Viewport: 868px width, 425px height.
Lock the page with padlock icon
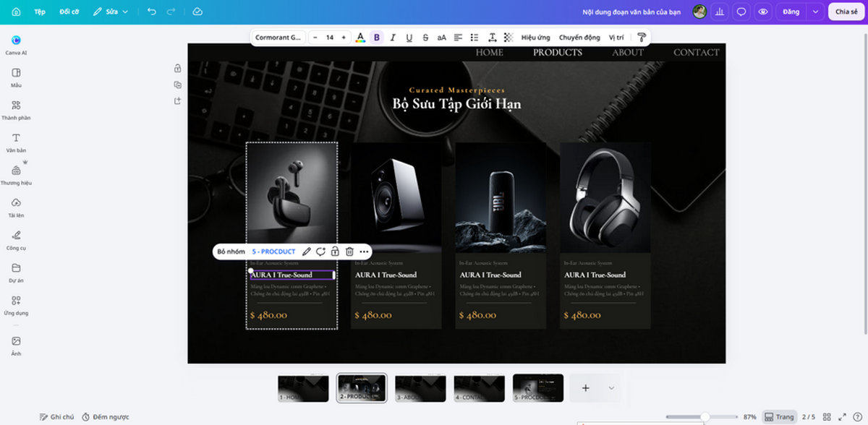177,69
